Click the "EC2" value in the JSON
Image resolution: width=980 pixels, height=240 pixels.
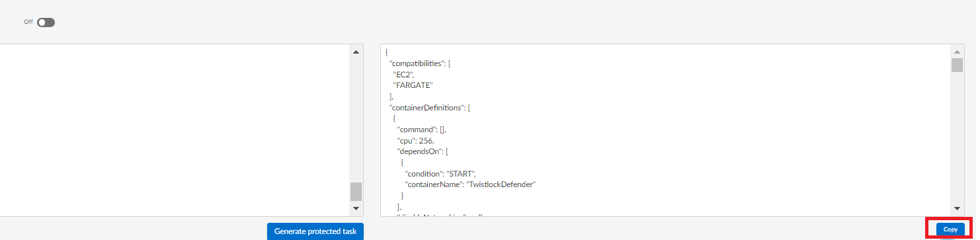403,74
